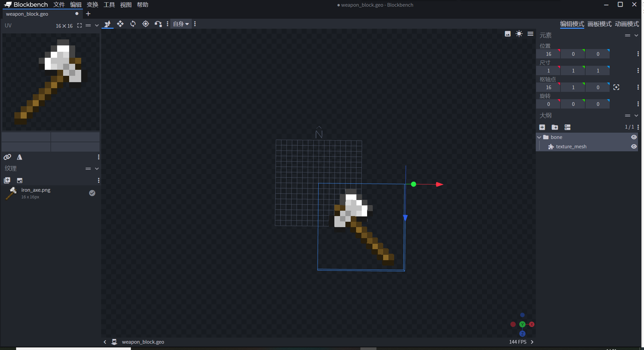644x350 pixels.
Task: Click the UV linked-view icon
Action: coord(7,157)
